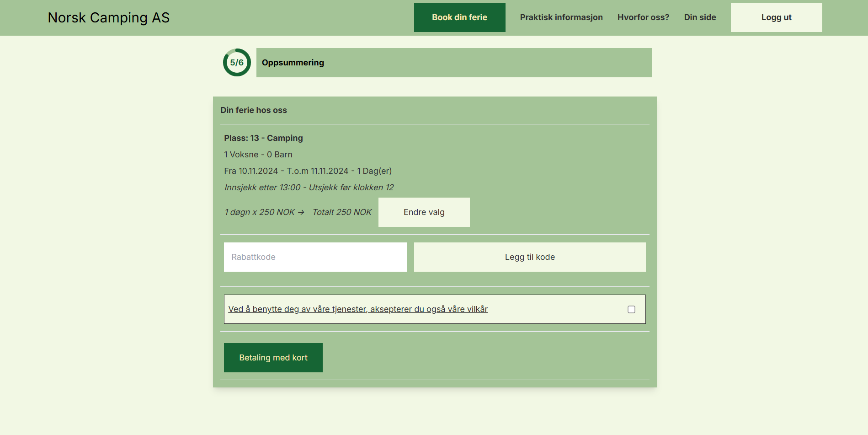The image size is (868, 435).
Task: Select the Plass: 13 - Camping text
Action: (x=263, y=138)
